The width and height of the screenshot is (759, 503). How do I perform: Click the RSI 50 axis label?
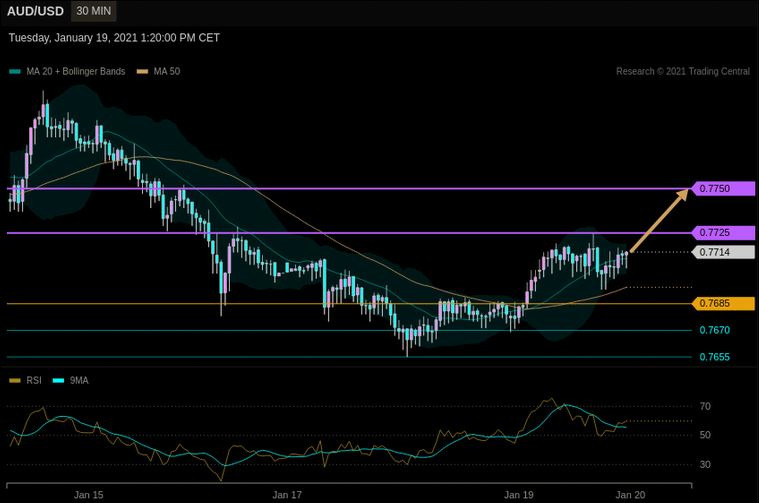point(705,435)
